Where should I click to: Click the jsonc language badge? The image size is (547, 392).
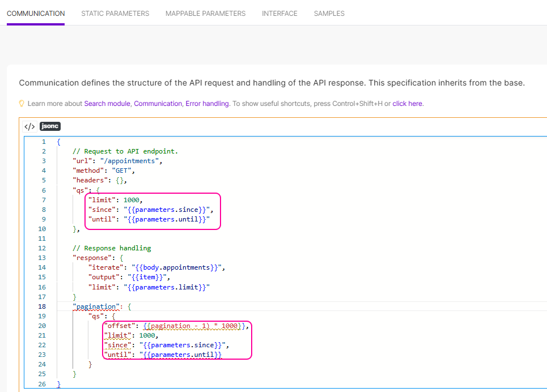point(50,126)
